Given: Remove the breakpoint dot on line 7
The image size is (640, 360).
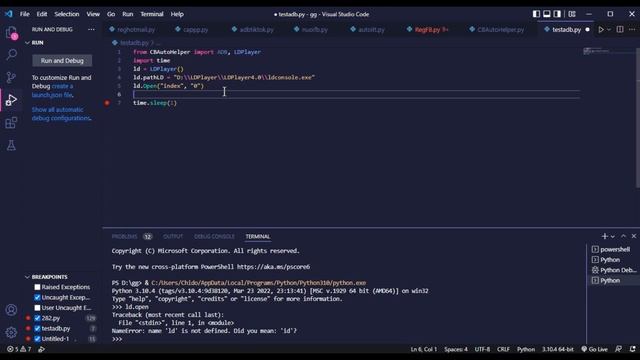Looking at the screenshot, I should point(107,103).
